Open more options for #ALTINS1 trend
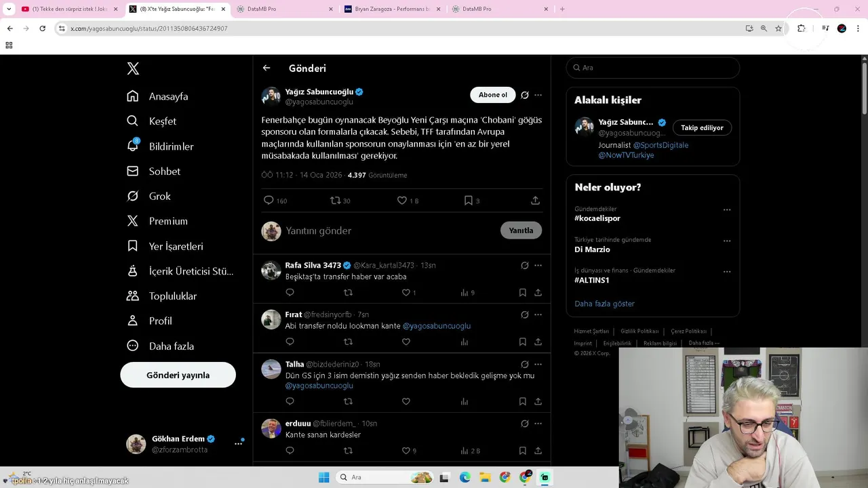 pyautogui.click(x=727, y=272)
